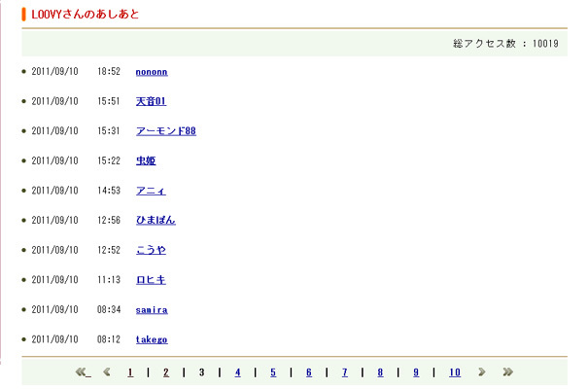Click the single right arrow for next page
588x389 pixels.
click(x=481, y=372)
